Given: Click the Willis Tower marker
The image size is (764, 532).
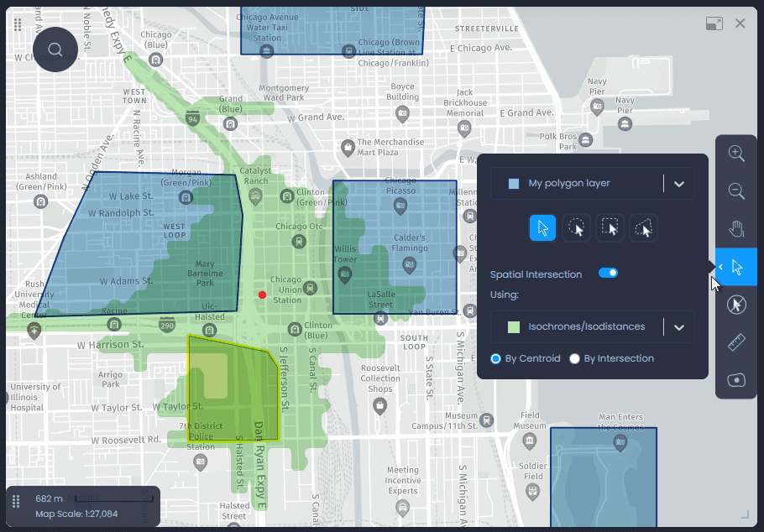Looking at the screenshot, I should [344, 274].
